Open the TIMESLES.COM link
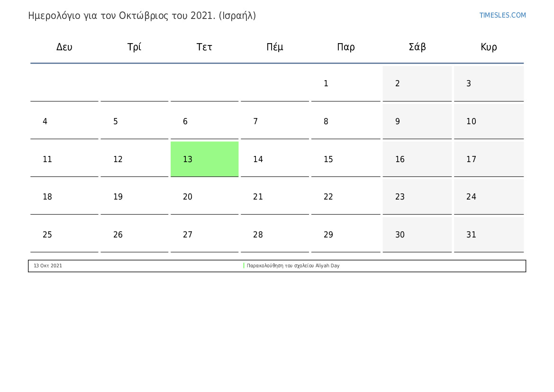Screen dimensions: 554x392 click(x=502, y=15)
